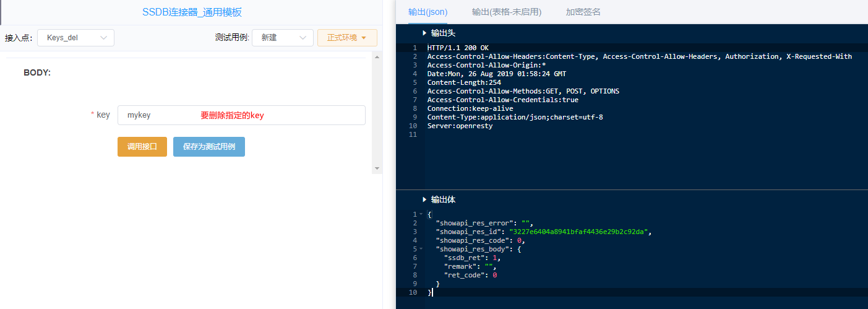Viewport: 868px width, 309px height.
Task: Open the 接入点 Keys_del dropdown
Action: coord(75,38)
